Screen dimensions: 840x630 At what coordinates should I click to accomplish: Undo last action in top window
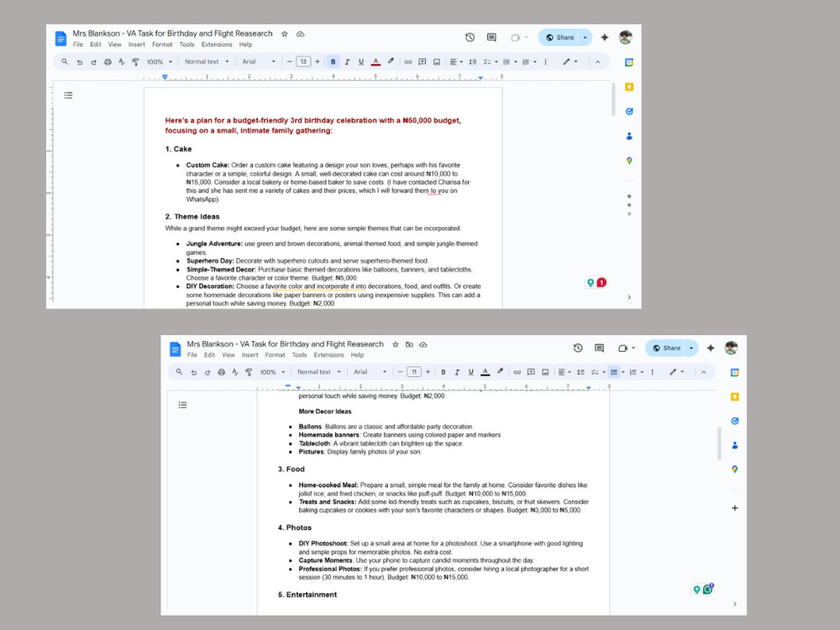(79, 61)
